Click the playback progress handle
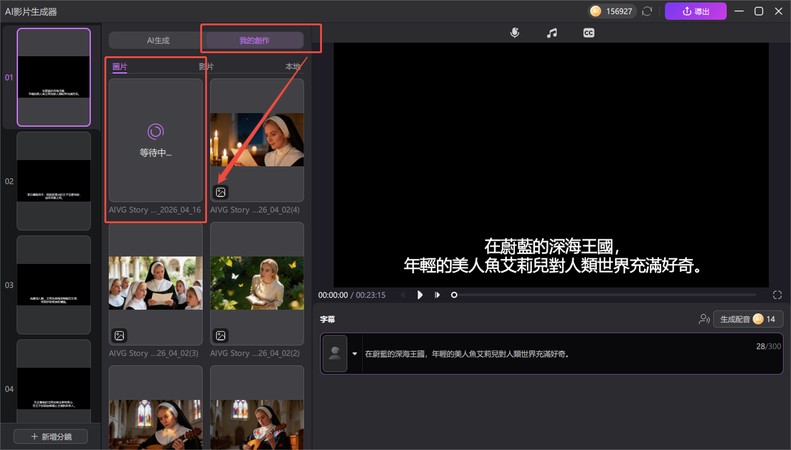This screenshot has height=450, width=791. [454, 295]
